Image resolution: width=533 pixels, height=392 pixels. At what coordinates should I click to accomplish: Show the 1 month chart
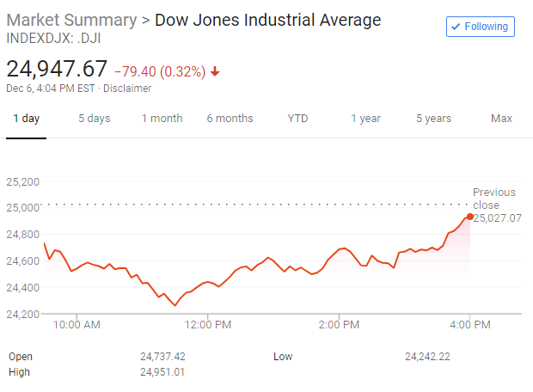click(x=162, y=119)
